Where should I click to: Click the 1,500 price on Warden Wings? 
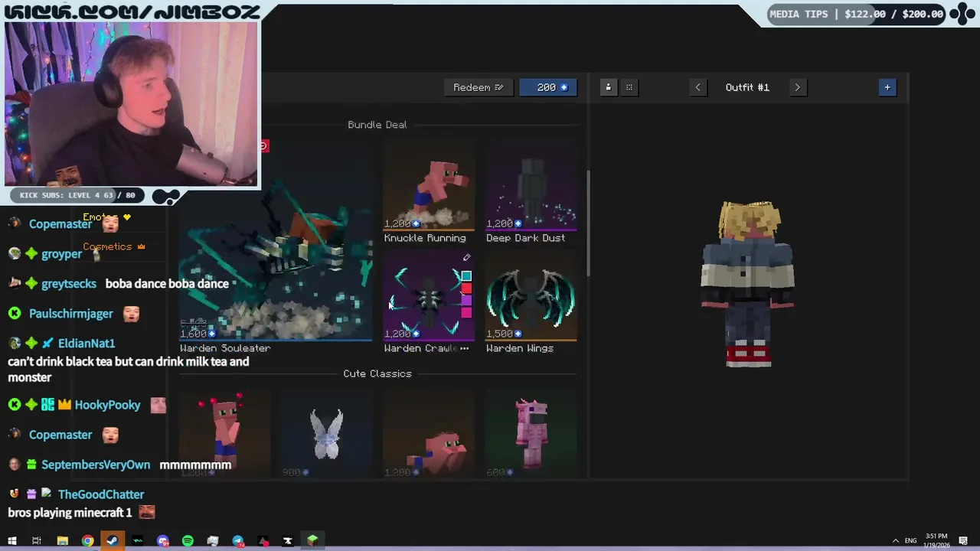coord(503,334)
